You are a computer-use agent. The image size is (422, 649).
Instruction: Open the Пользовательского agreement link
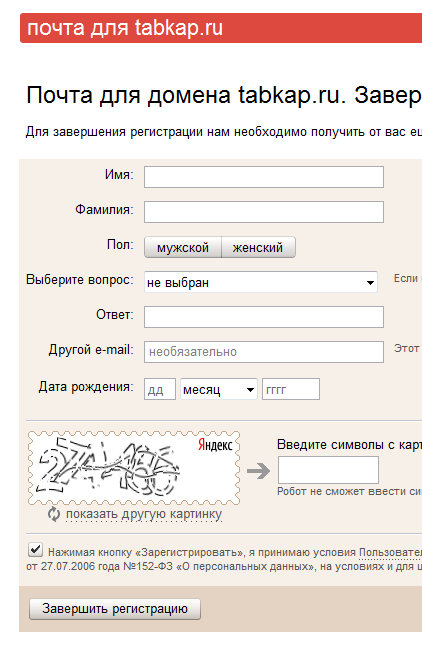(390, 552)
